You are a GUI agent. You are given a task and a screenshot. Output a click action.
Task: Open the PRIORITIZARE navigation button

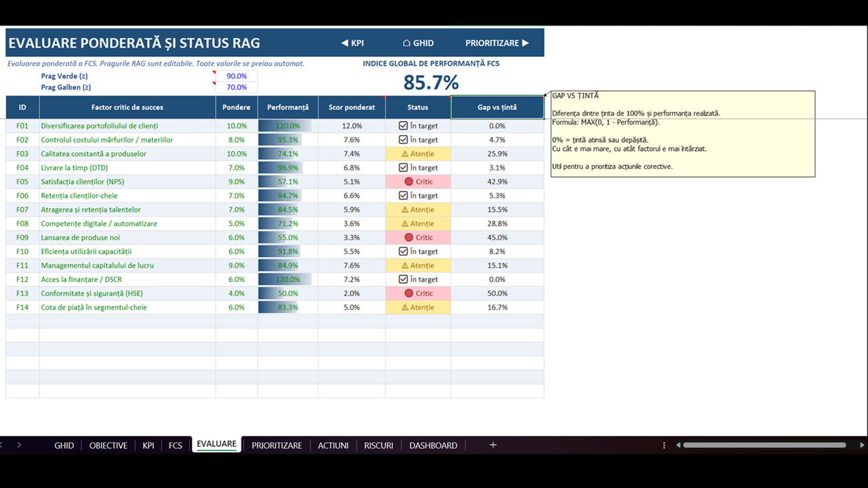(x=497, y=43)
